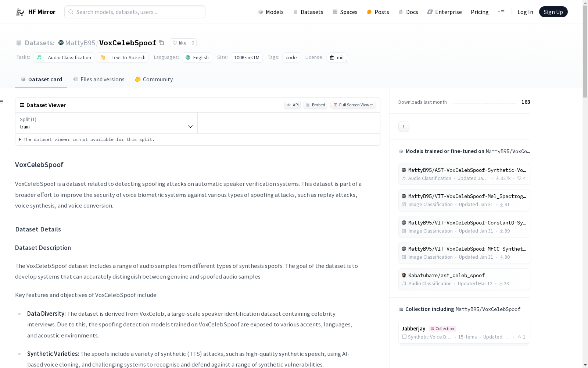Click the Log In link
The width and height of the screenshot is (588, 368).
(x=525, y=12)
